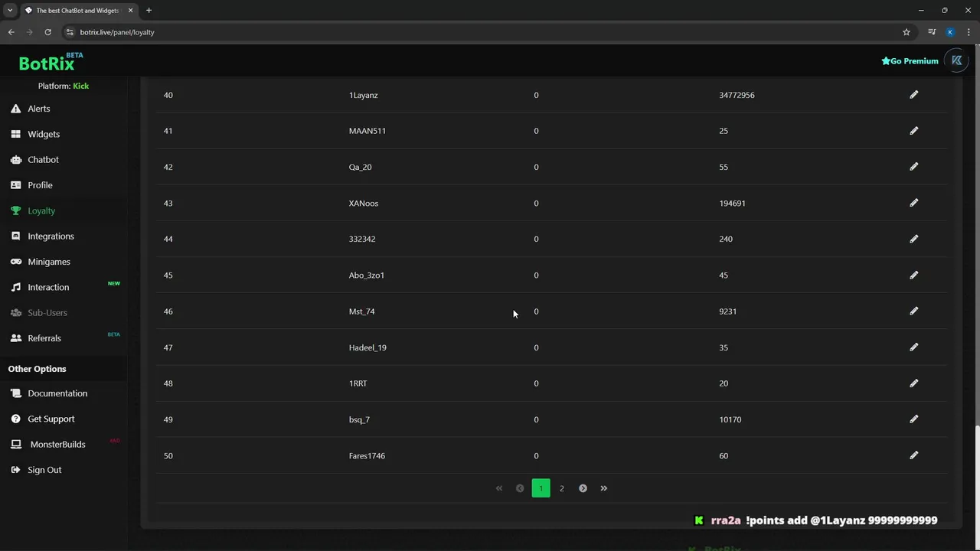The height and width of the screenshot is (551, 980).
Task: Go to pagination page 2
Action: (561, 488)
